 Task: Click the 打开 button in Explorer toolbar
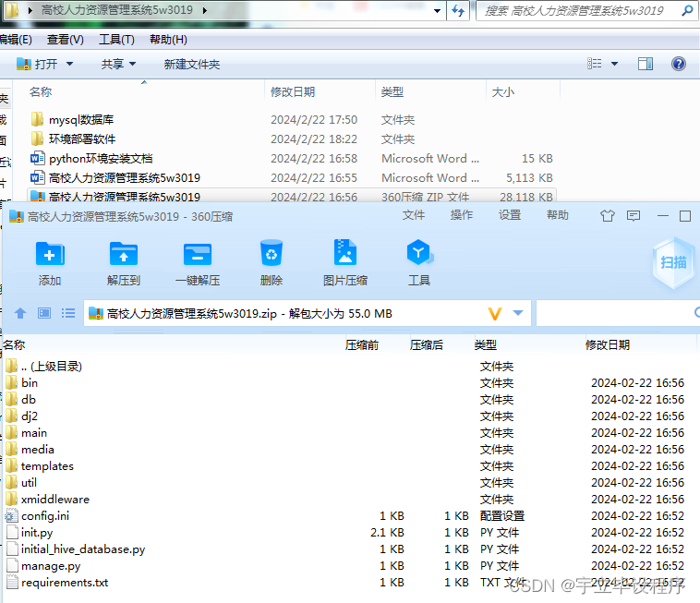coord(37,65)
